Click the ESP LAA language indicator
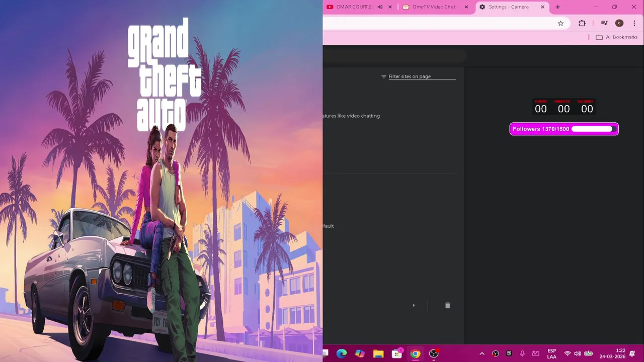644x362 pixels. point(552,353)
